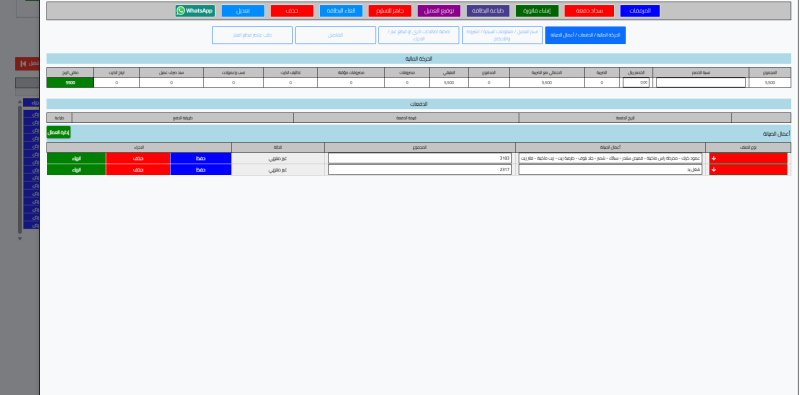Open second maintenance row's red type dropdown
This screenshot has width=800, height=395.
[748, 169]
